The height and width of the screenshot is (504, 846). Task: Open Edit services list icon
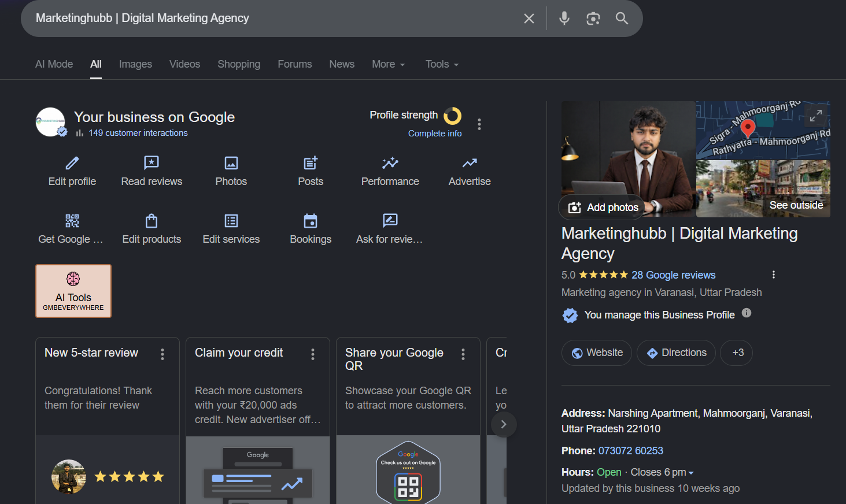click(231, 221)
